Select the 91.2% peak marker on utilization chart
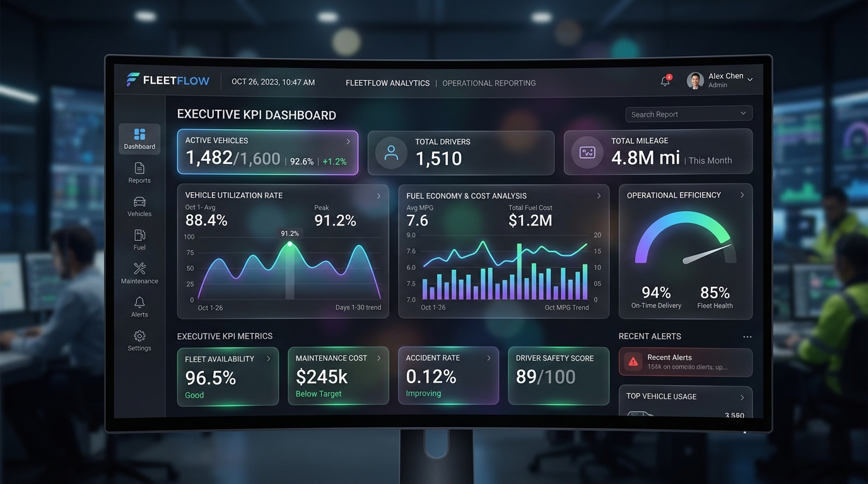 point(290,243)
